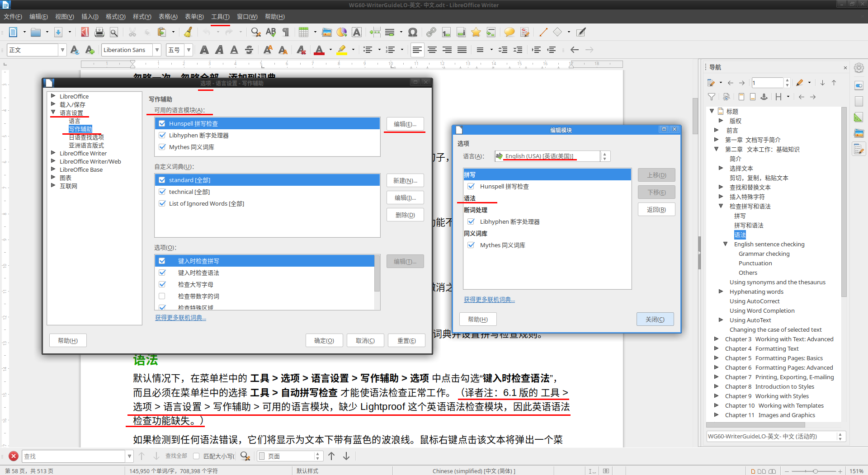Image resolution: width=868 pixels, height=475 pixels.
Task: Insert image icon in toolbar
Action: tap(327, 32)
